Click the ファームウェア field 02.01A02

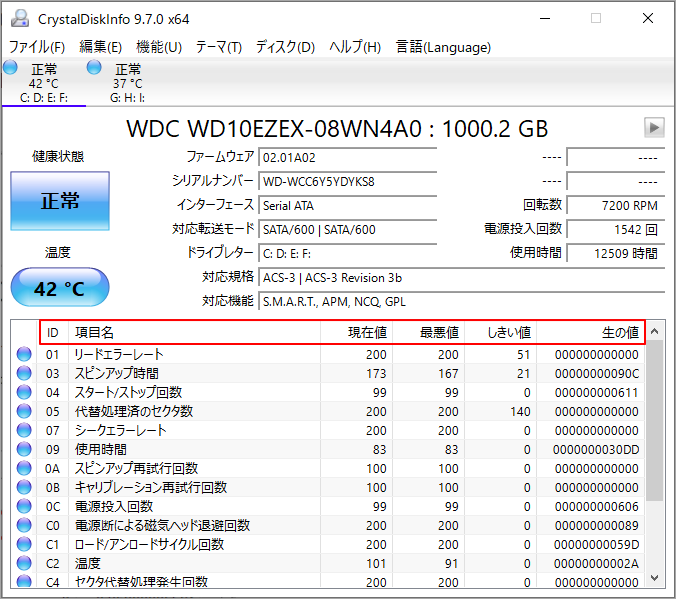(x=347, y=157)
